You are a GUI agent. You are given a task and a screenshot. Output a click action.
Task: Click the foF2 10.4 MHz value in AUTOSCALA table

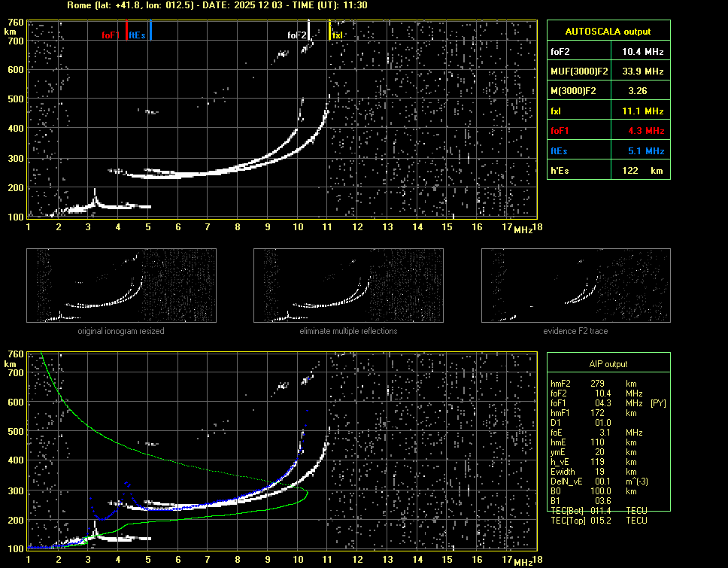(642, 52)
